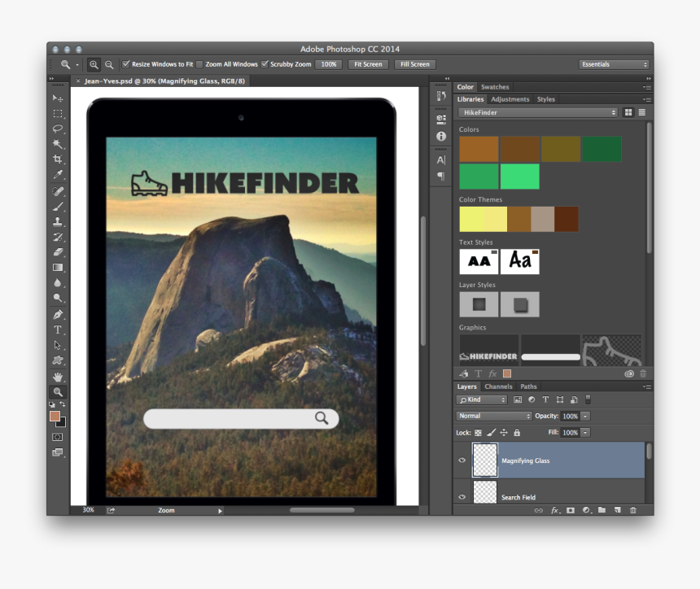The height and width of the screenshot is (589, 700).
Task: Open the Layers panel flyout menu
Action: (647, 386)
